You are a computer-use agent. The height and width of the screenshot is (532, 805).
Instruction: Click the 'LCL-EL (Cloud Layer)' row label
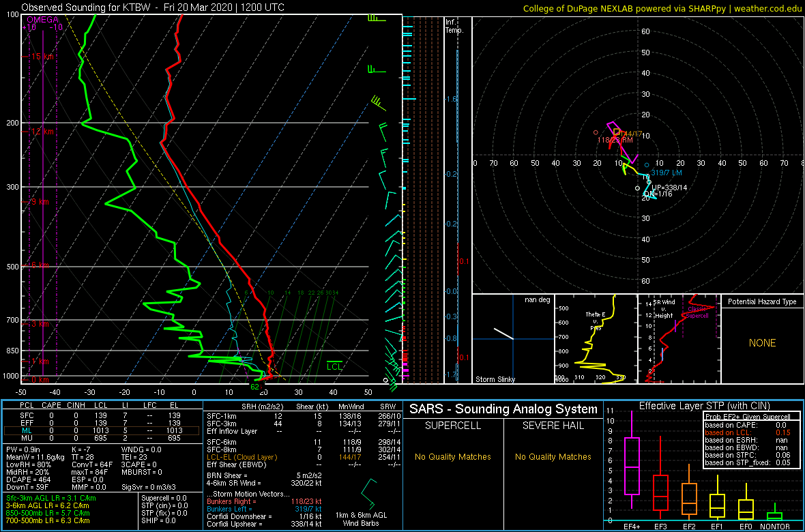pyautogui.click(x=241, y=457)
